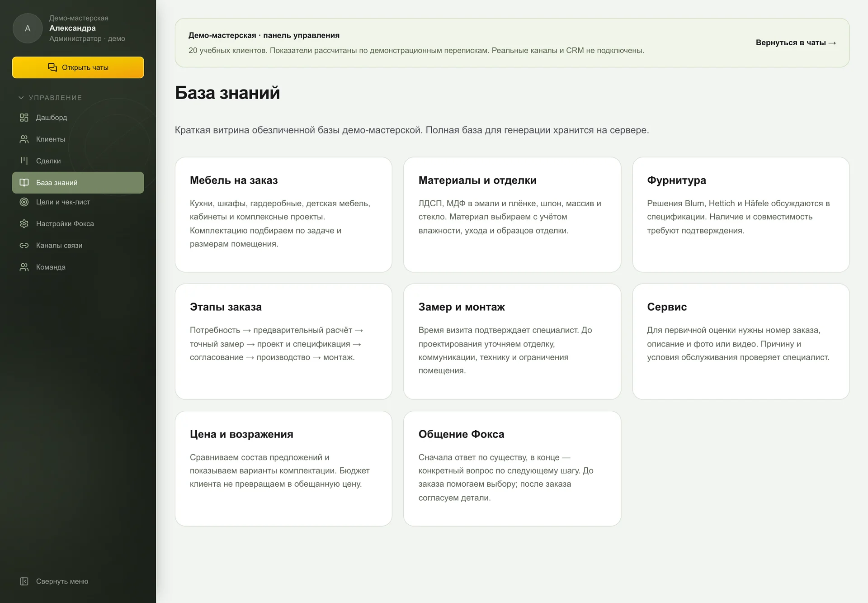
Task: Click the collapse-menu panel icon
Action: [x=24, y=581]
